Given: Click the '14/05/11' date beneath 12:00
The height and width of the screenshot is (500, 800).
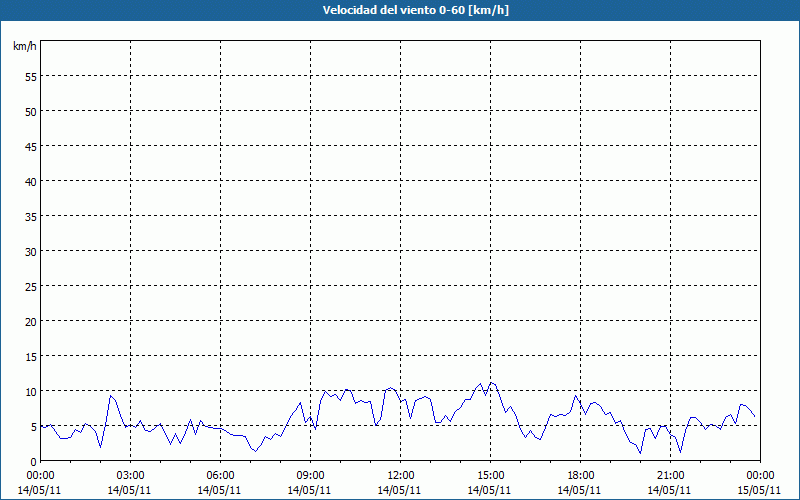Looking at the screenshot, I should pos(399,490).
